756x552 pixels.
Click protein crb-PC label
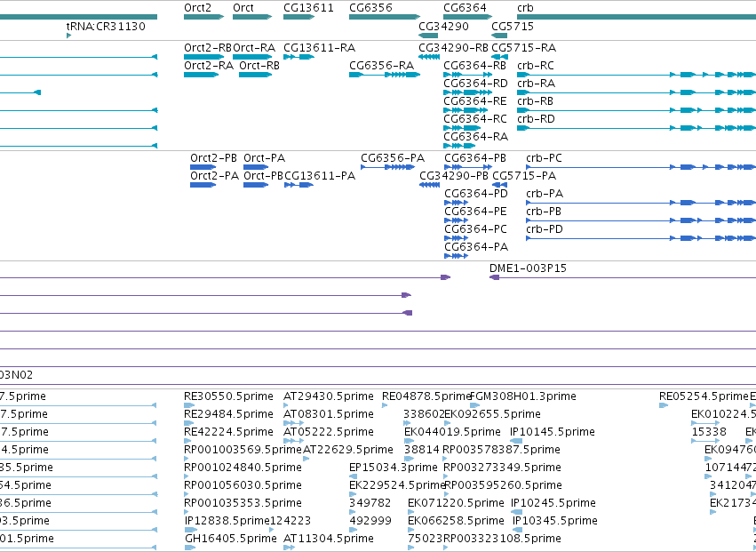click(544, 158)
